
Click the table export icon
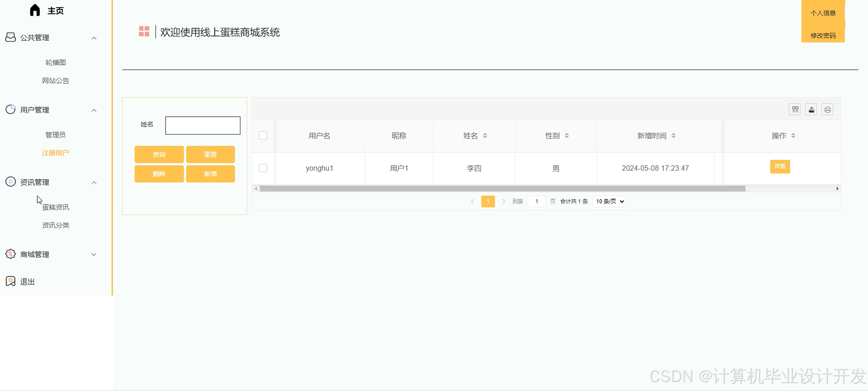[811, 109]
